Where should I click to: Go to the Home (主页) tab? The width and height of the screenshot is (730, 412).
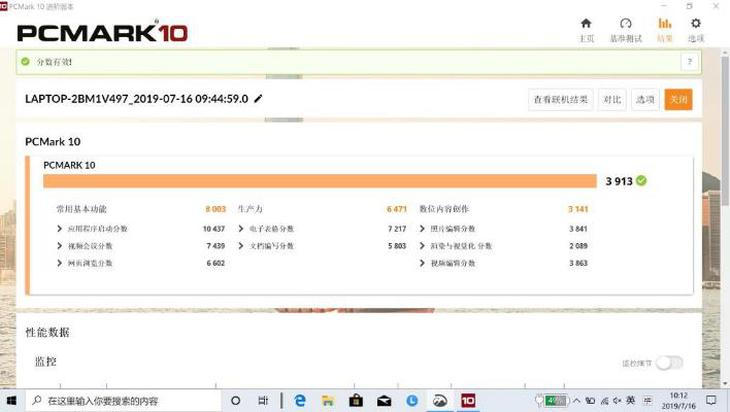(x=586, y=30)
